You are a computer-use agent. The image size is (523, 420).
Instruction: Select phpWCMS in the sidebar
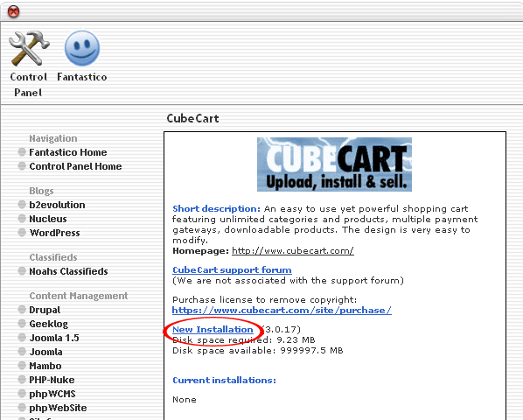coord(52,394)
